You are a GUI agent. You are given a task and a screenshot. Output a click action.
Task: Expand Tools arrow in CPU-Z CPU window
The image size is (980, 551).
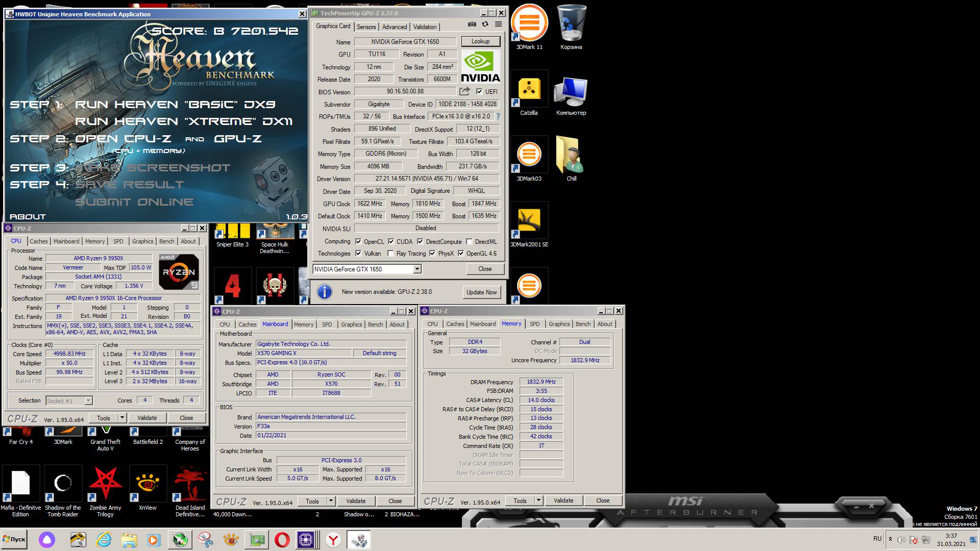[122, 418]
